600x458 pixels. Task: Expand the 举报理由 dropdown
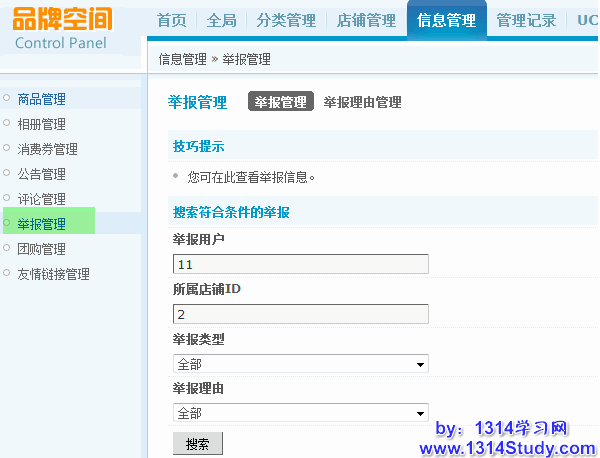(x=300, y=413)
